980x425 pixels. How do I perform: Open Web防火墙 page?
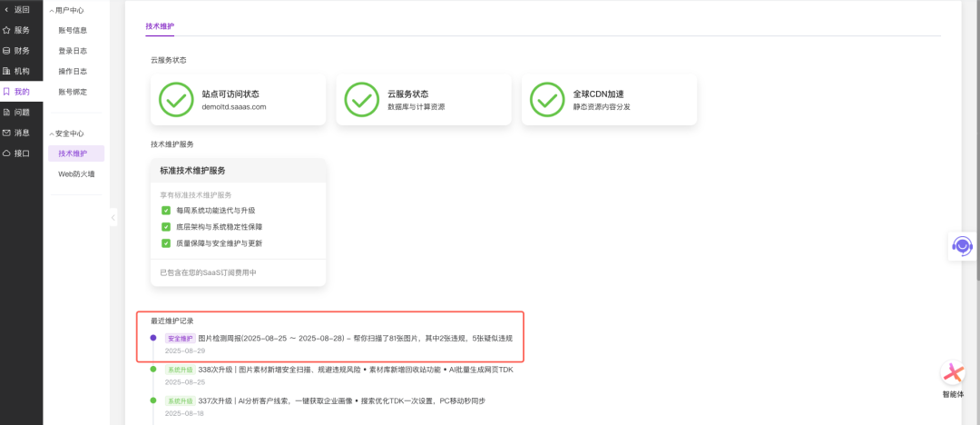pos(76,174)
